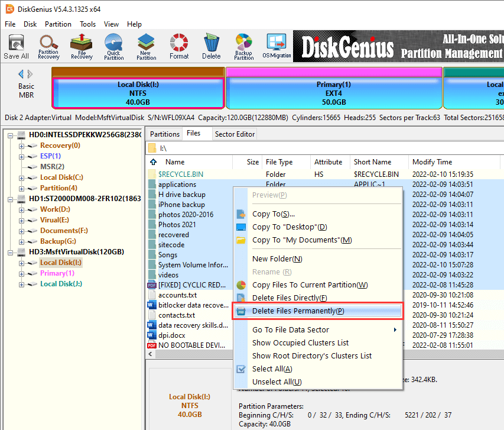The image size is (504, 430).
Task: Click the Quick Partition icon
Action: pos(114,47)
